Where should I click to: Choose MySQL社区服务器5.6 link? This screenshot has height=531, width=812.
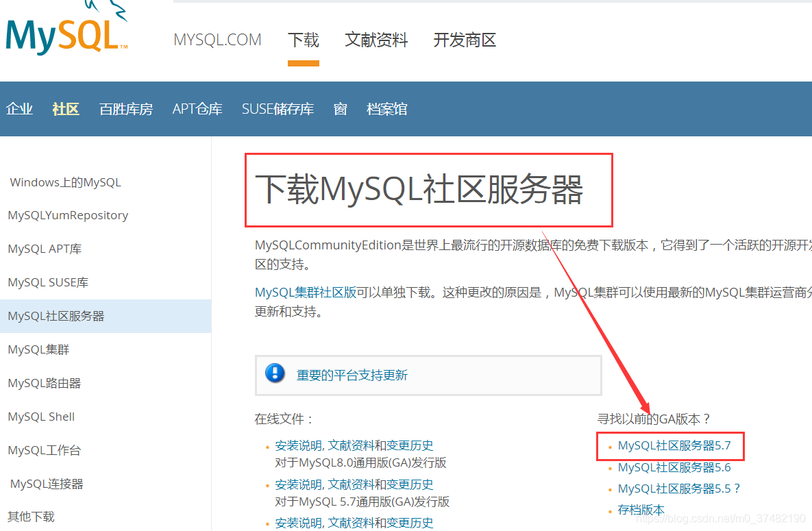point(674,467)
